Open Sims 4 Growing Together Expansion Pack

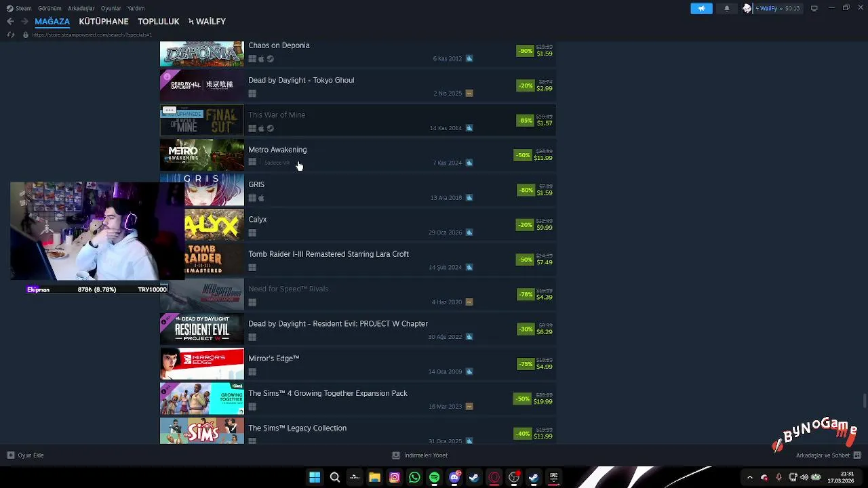(x=358, y=399)
